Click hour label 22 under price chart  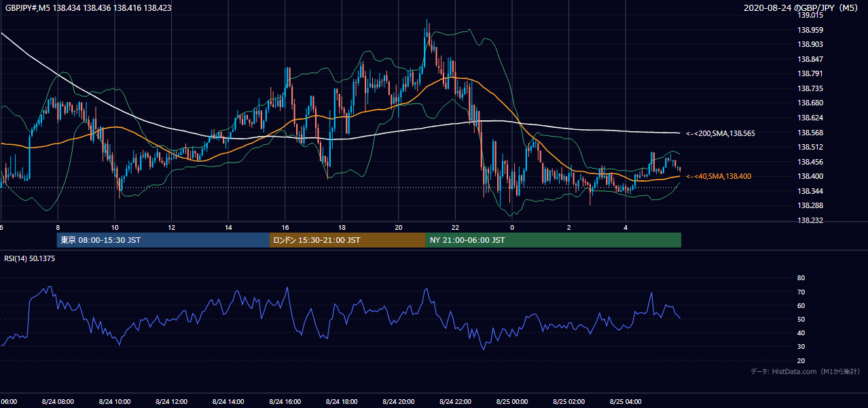[x=455, y=227]
